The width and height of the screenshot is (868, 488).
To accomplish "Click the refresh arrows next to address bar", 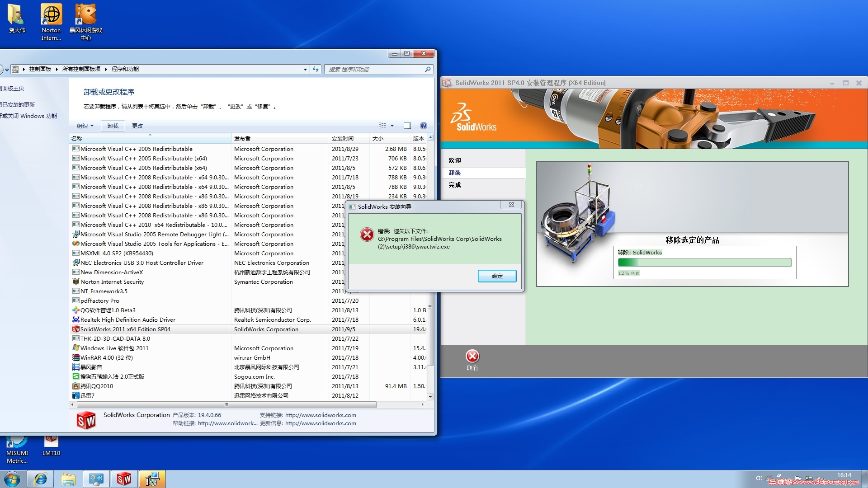I will pos(316,69).
